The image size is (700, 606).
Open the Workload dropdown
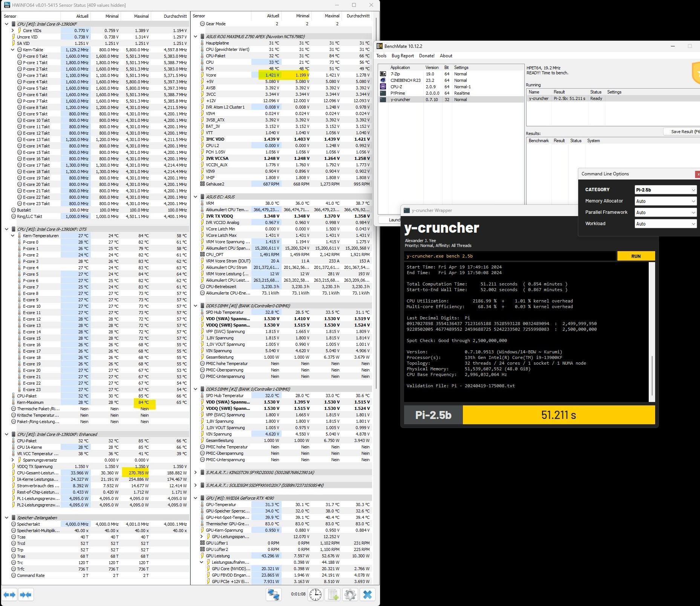(665, 224)
